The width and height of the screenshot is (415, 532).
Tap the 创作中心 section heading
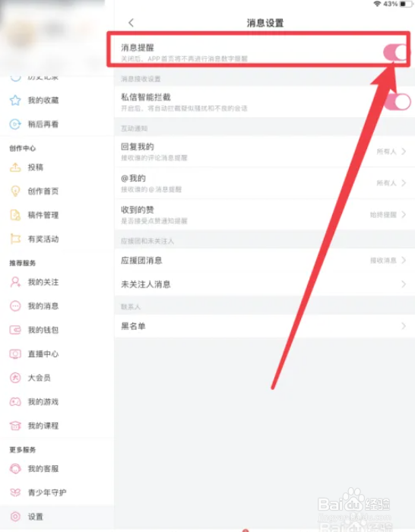coord(22,148)
